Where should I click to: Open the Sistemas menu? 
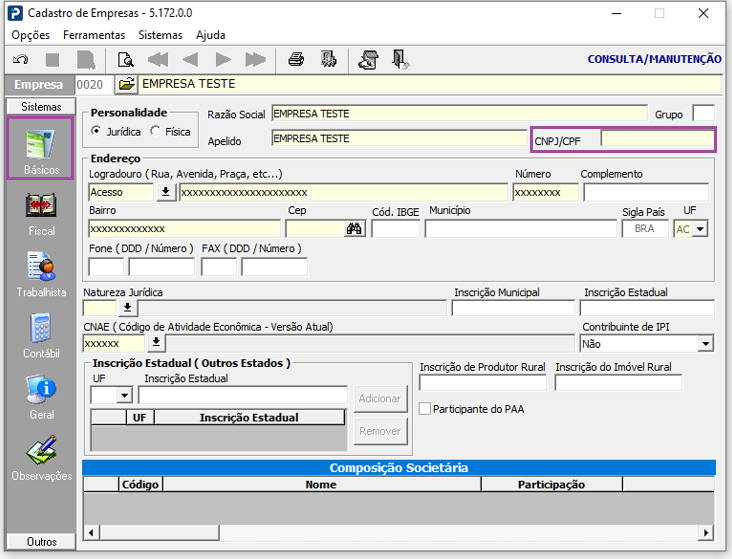click(160, 35)
